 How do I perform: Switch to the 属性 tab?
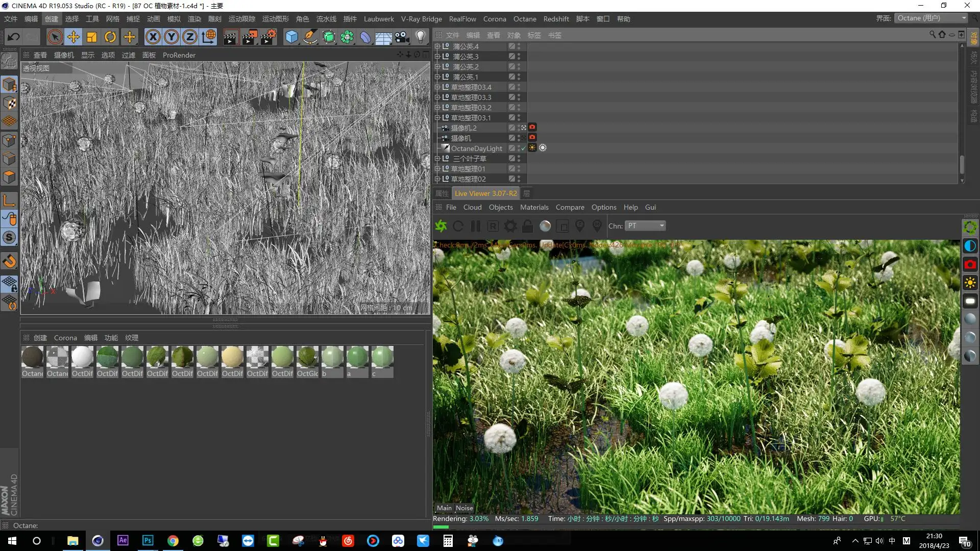(442, 193)
